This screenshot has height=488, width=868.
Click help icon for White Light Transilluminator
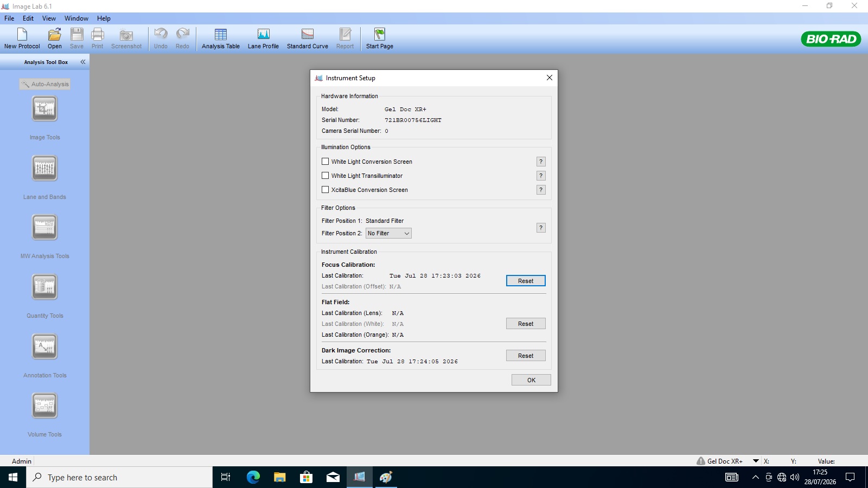pos(541,176)
